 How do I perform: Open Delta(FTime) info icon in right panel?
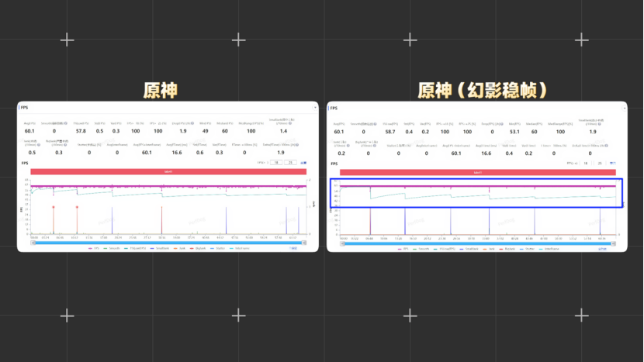606,145
